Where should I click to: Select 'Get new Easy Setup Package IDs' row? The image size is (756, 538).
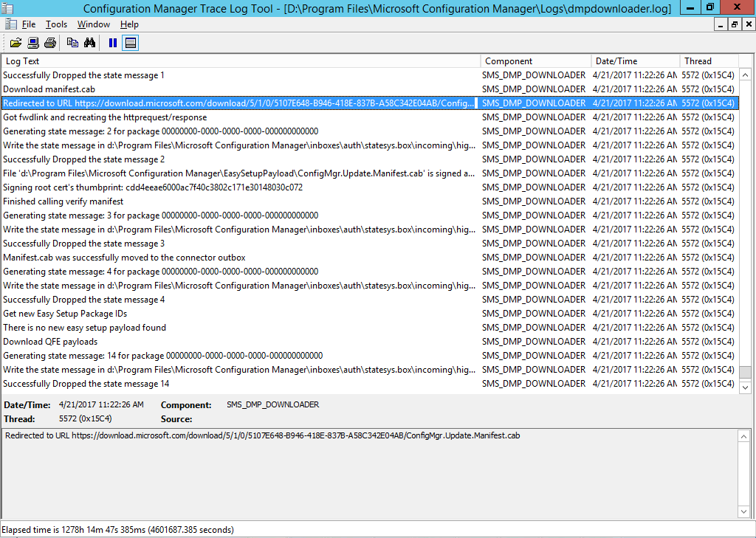(x=369, y=314)
